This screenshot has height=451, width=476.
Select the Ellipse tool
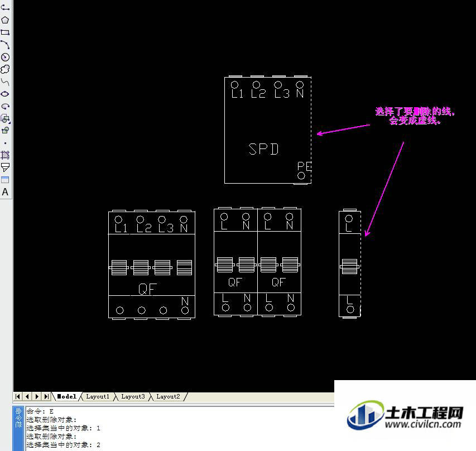point(5,94)
